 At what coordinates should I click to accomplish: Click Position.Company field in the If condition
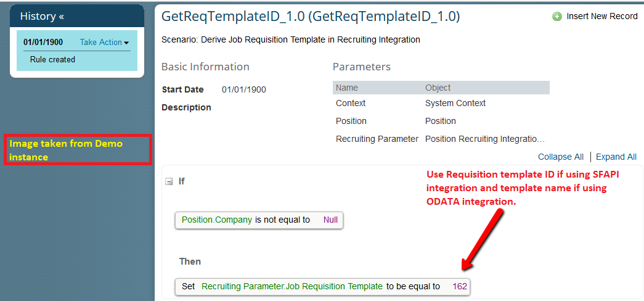(217, 220)
